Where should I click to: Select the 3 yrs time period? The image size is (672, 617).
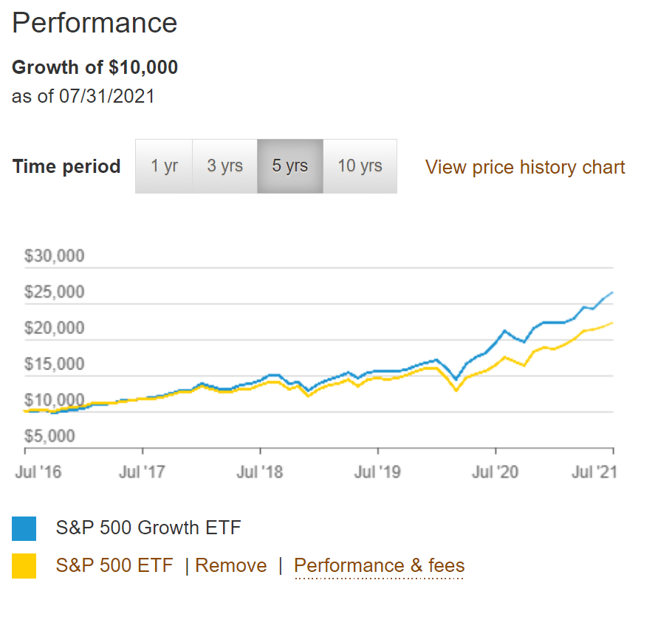pyautogui.click(x=224, y=166)
